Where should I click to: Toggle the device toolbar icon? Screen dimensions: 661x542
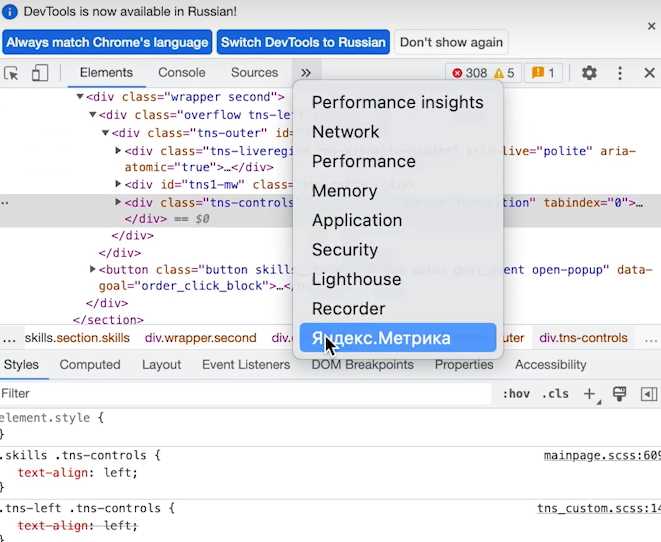40,73
